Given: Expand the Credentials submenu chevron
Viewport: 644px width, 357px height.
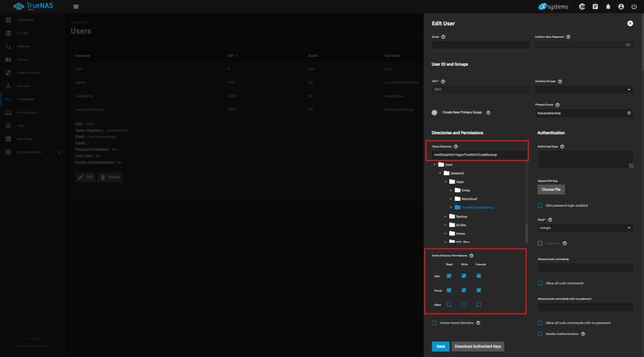Looking at the screenshot, I should tap(59, 99).
